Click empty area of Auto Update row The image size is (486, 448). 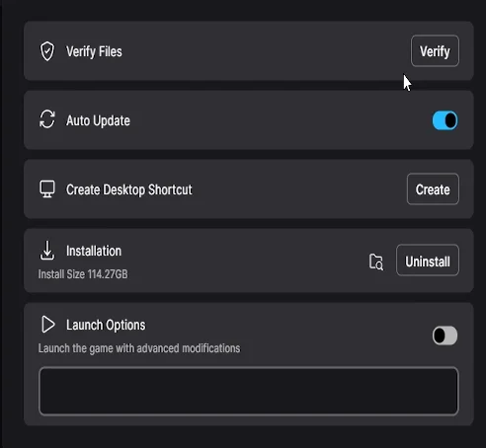(280, 120)
